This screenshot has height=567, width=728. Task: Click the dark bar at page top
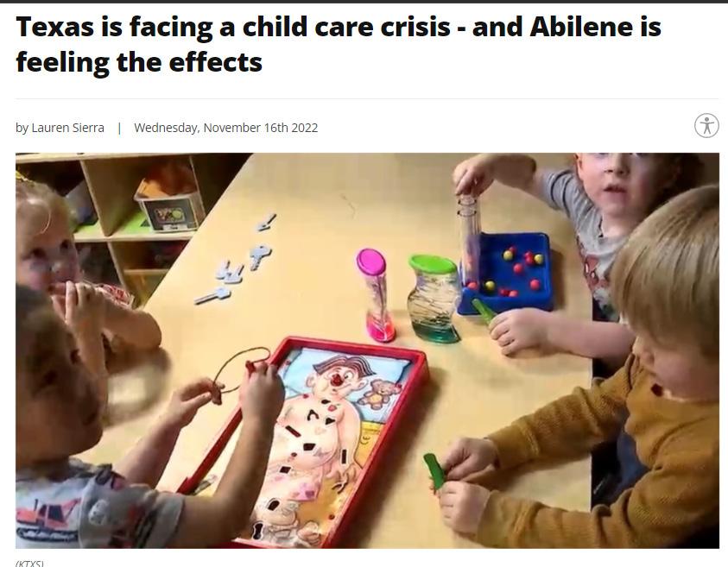(364, 2)
